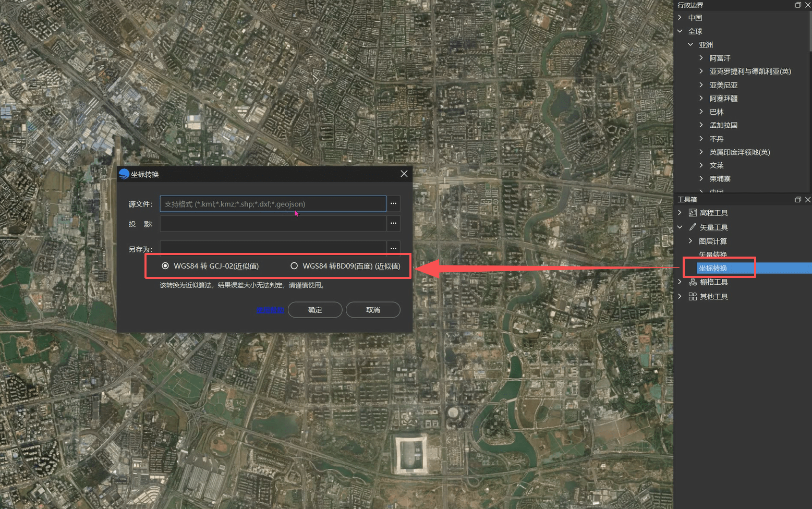Focus the 源文件 source file input field

tap(273, 203)
